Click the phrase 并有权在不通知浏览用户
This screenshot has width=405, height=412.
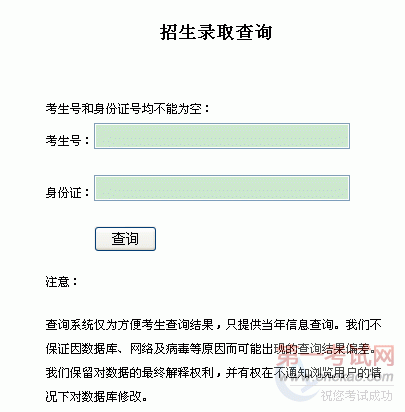tap(293, 373)
